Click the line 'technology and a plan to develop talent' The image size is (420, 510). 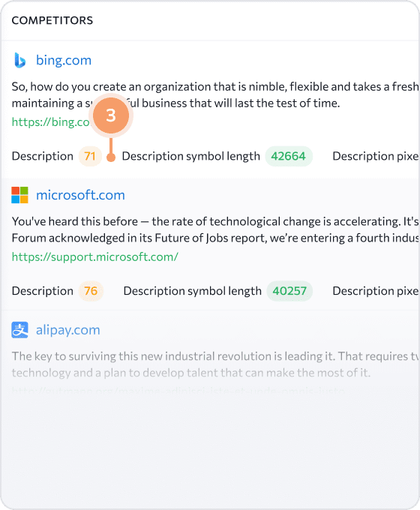click(x=191, y=373)
